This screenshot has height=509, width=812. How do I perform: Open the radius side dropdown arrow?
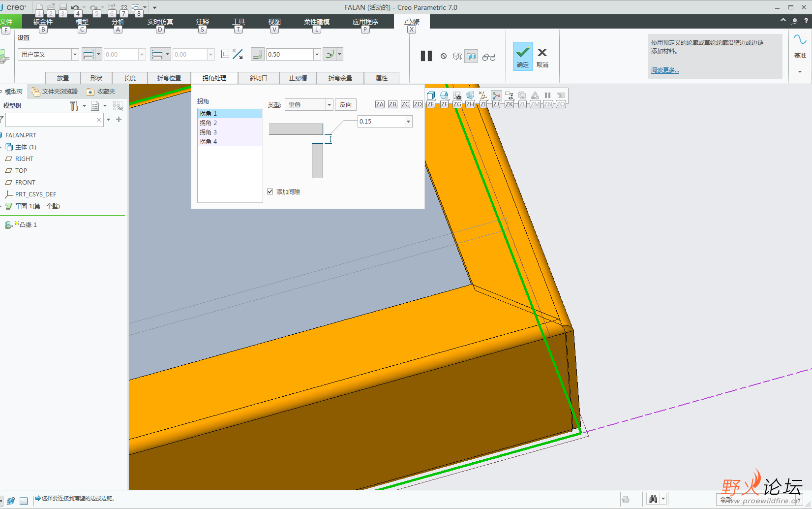point(339,54)
